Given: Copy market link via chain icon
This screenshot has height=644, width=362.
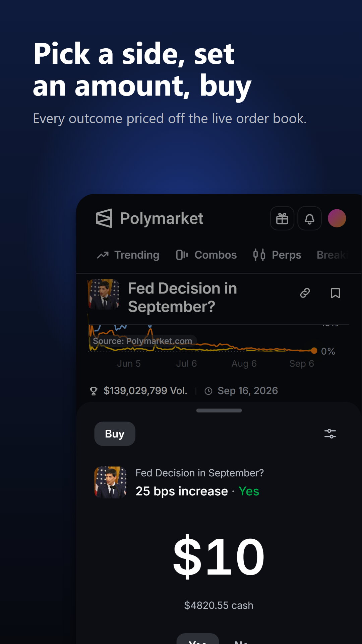Looking at the screenshot, I should pos(305,293).
